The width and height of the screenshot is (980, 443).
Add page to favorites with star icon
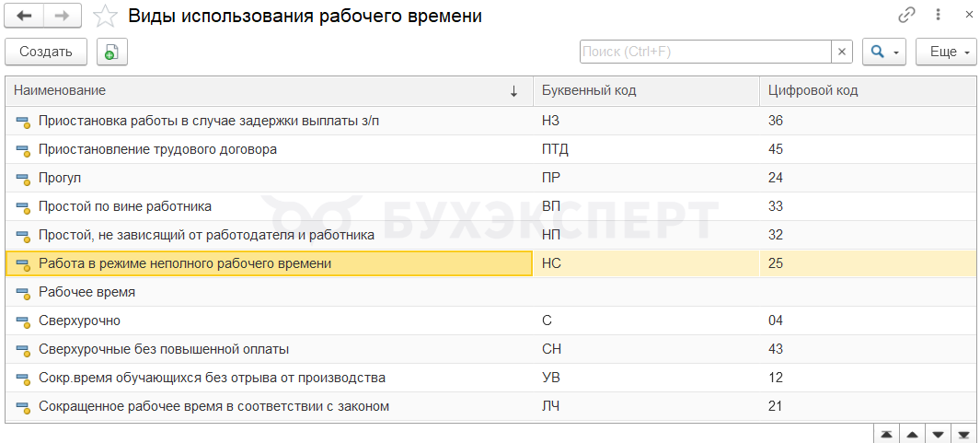[105, 17]
